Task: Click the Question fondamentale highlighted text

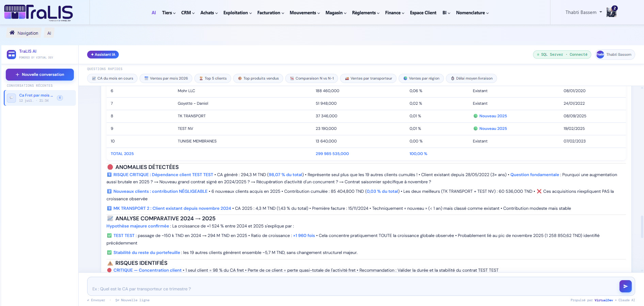Action: [534, 174]
